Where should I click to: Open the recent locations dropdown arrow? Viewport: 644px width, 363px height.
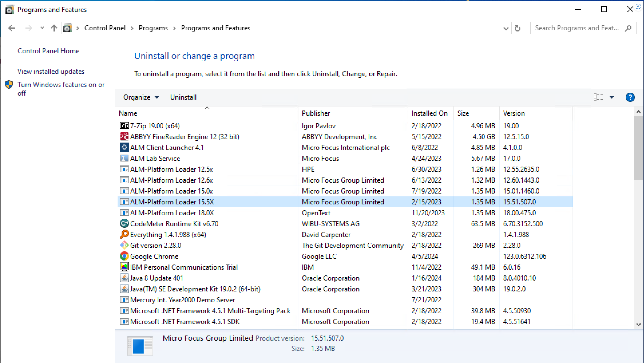pyautogui.click(x=42, y=28)
